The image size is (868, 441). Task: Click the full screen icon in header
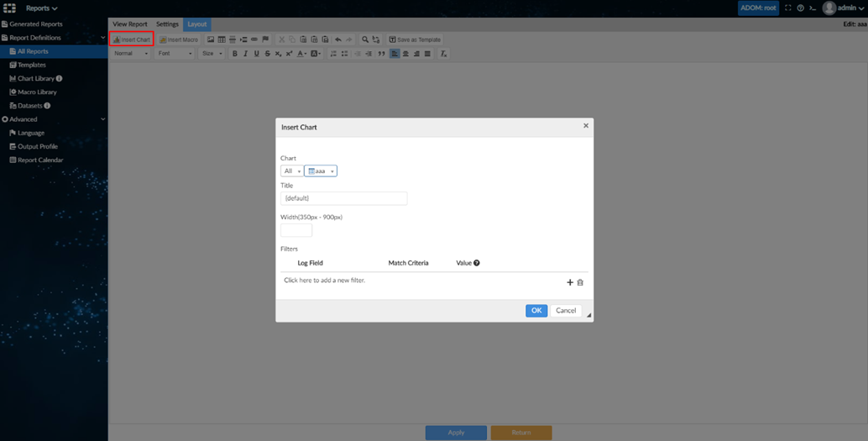[788, 8]
